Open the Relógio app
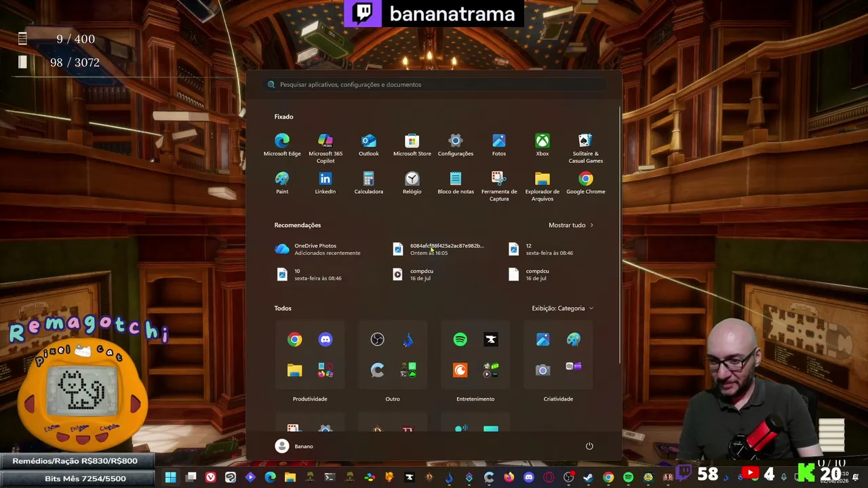The width and height of the screenshot is (868, 488). [412, 183]
